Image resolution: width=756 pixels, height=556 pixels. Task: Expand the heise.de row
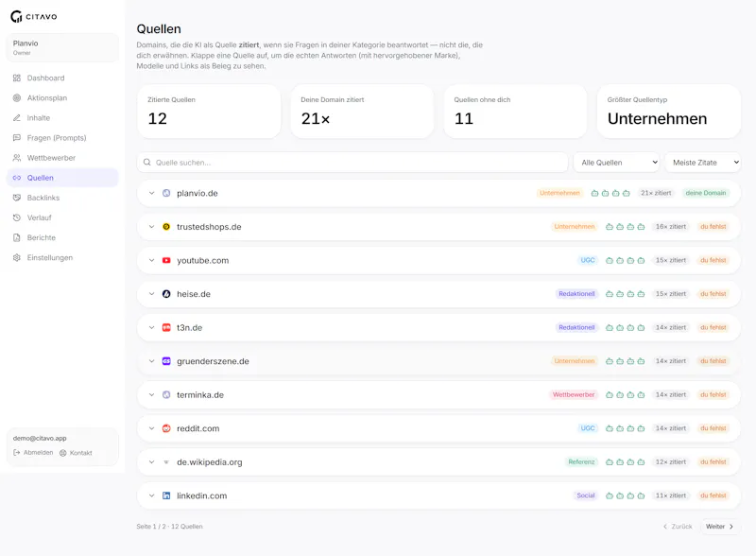pyautogui.click(x=151, y=294)
